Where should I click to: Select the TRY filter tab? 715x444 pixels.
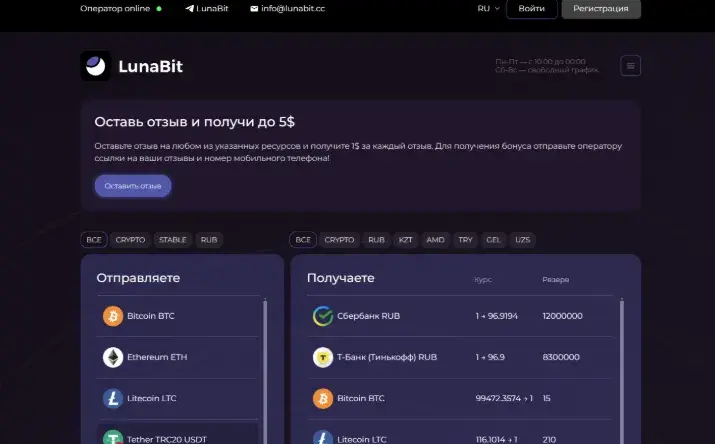click(466, 240)
